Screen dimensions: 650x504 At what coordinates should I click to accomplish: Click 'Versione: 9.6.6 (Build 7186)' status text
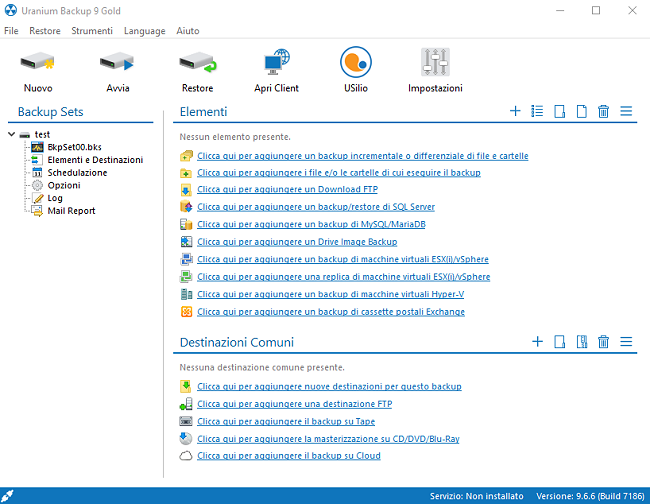click(590, 496)
